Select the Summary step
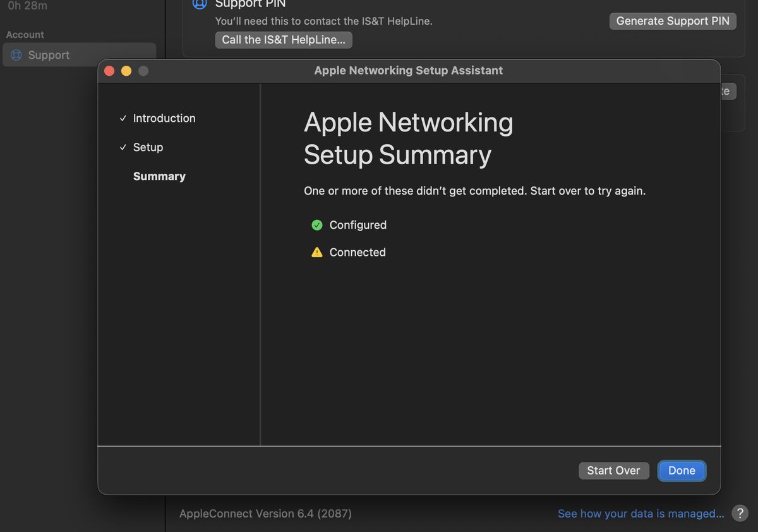Viewport: 758px width, 532px height. 159,176
